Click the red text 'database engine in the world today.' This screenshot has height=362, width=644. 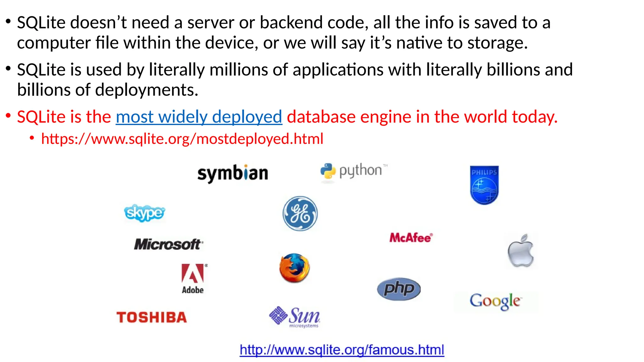(x=422, y=117)
